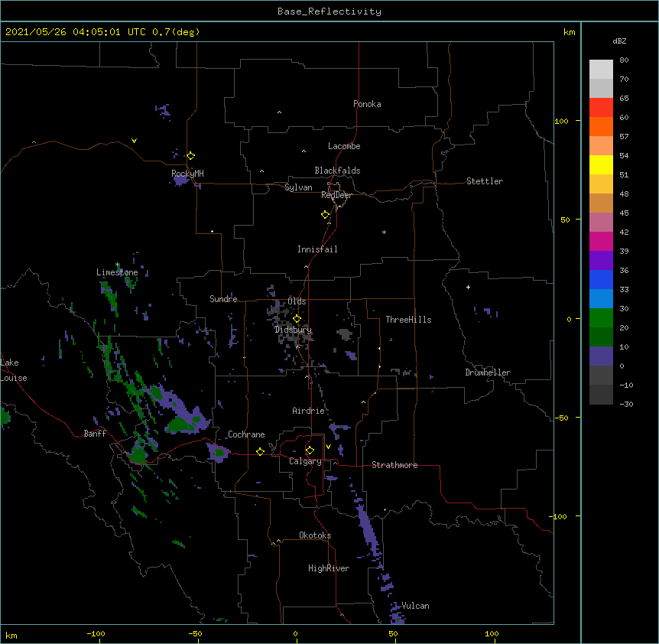Click the white plus marker north of Drumheller
659x644 pixels.
(x=468, y=287)
